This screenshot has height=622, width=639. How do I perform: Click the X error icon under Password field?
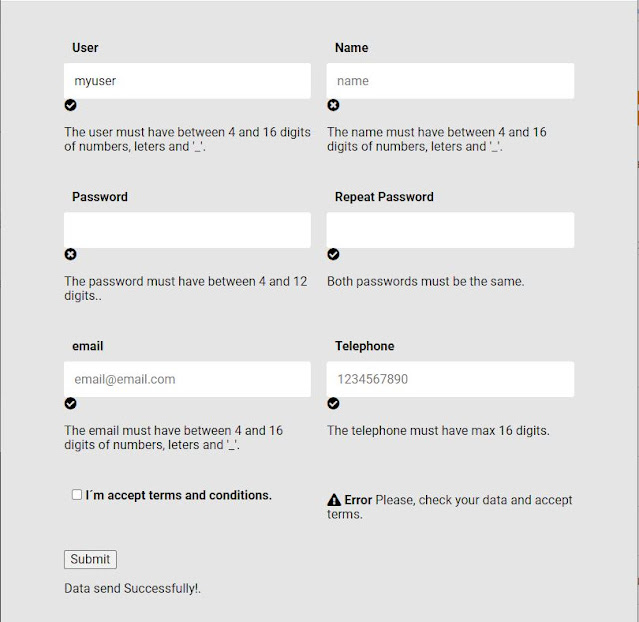pos(71,254)
